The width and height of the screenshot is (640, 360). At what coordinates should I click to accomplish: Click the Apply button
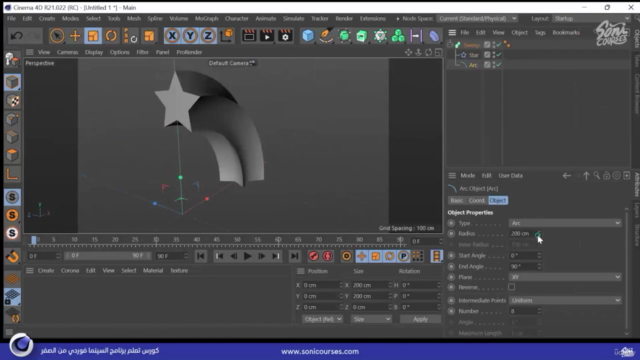(420, 319)
